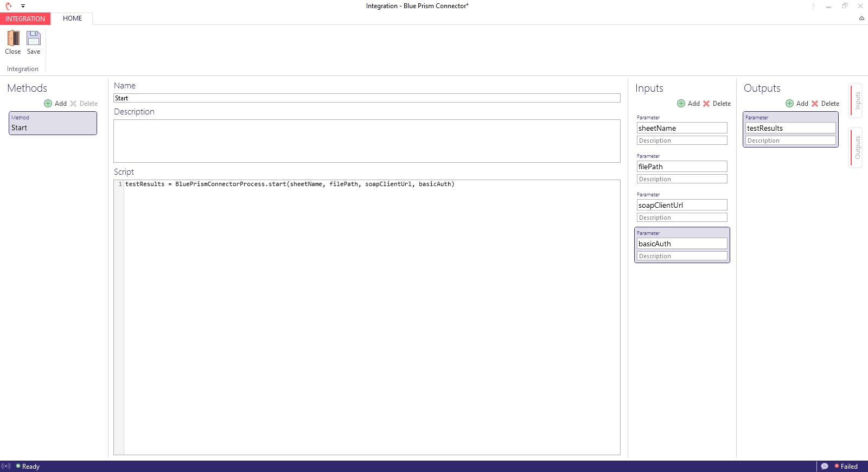Click the filePath parameter field

pyautogui.click(x=682, y=167)
